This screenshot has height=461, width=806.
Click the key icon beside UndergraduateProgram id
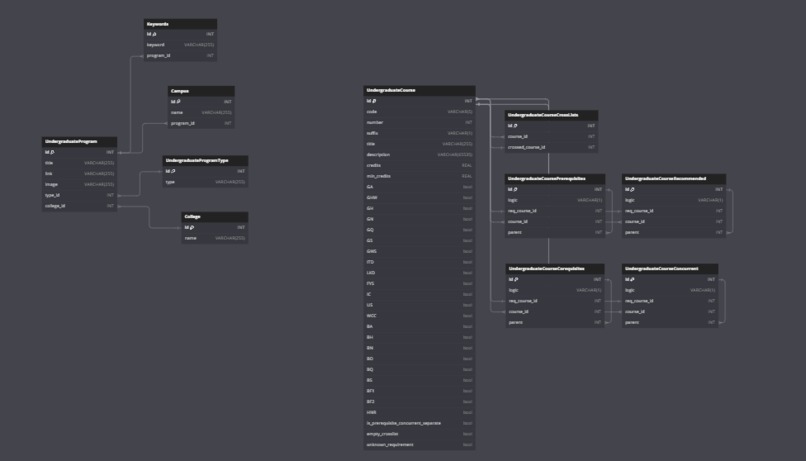52,152
